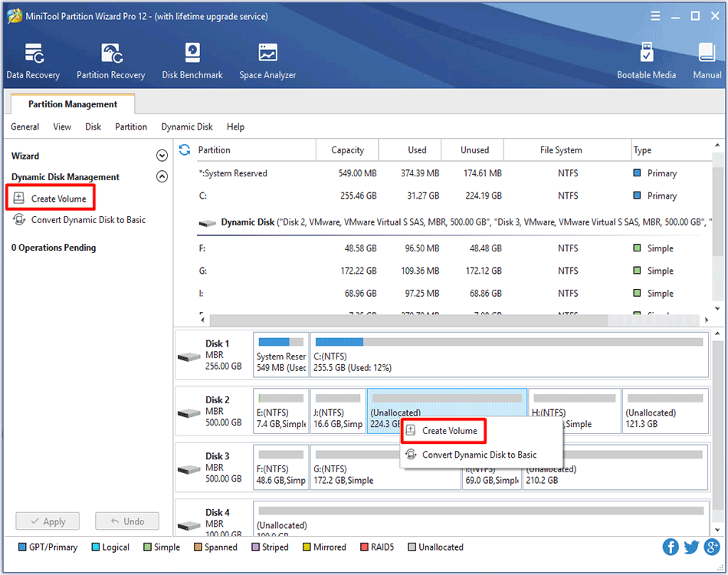Open the Bootable Media creator

coord(648,60)
